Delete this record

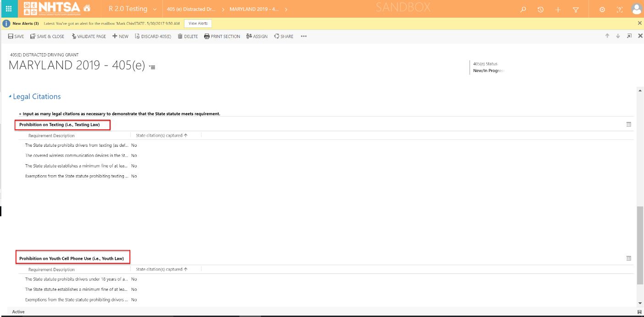pos(188,36)
